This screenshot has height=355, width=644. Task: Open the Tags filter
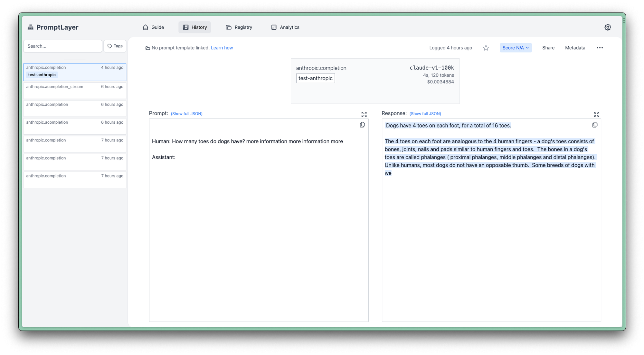(x=115, y=46)
